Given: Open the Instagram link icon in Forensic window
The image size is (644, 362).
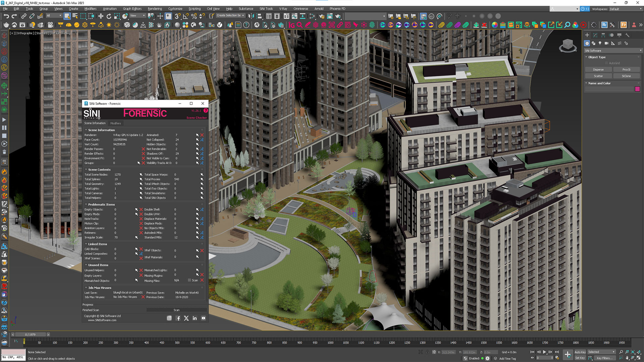Looking at the screenshot, I should click(169, 318).
